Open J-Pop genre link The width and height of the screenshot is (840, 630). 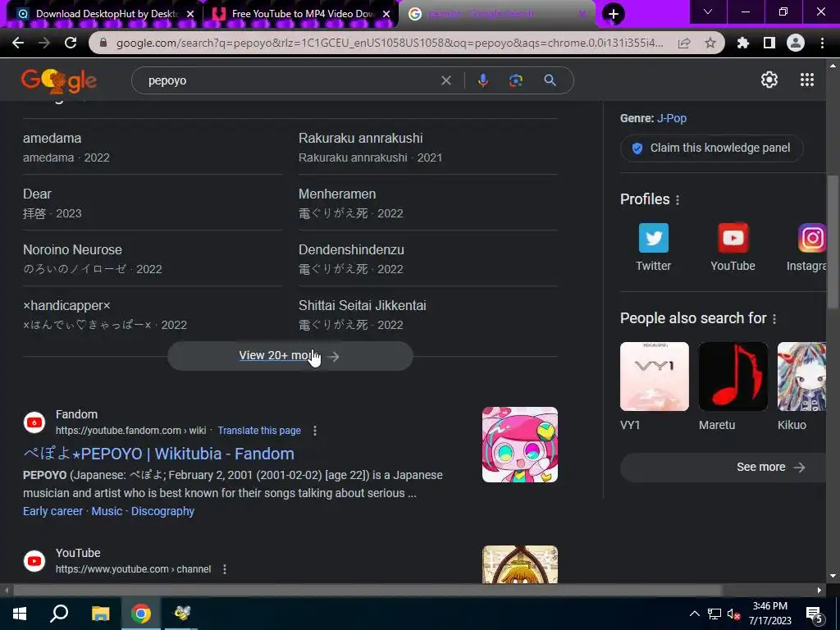pos(671,118)
